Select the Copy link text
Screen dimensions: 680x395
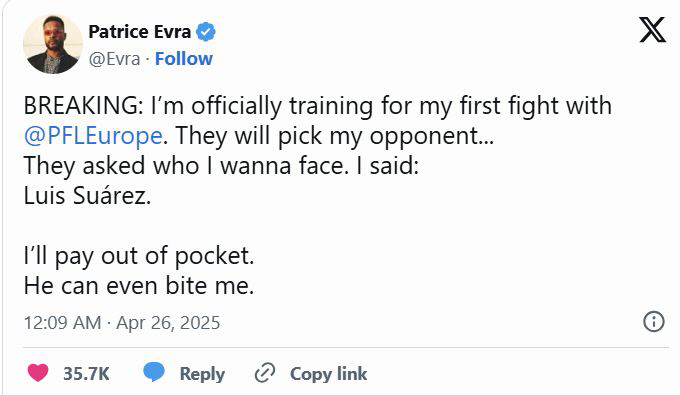pos(328,374)
